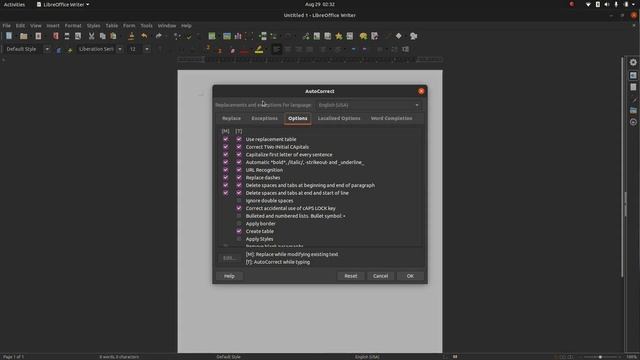Click the Insert Comment bubble icon
Image resolution: width=640 pixels, height=360 pixels.
(x=363, y=36)
